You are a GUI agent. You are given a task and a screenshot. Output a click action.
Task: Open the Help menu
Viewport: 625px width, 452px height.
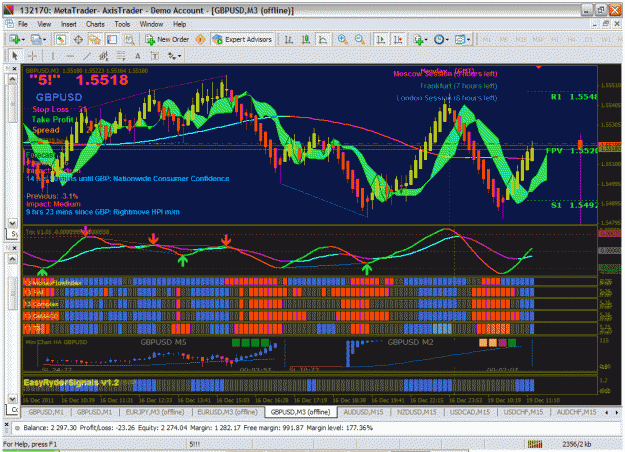[x=179, y=24]
